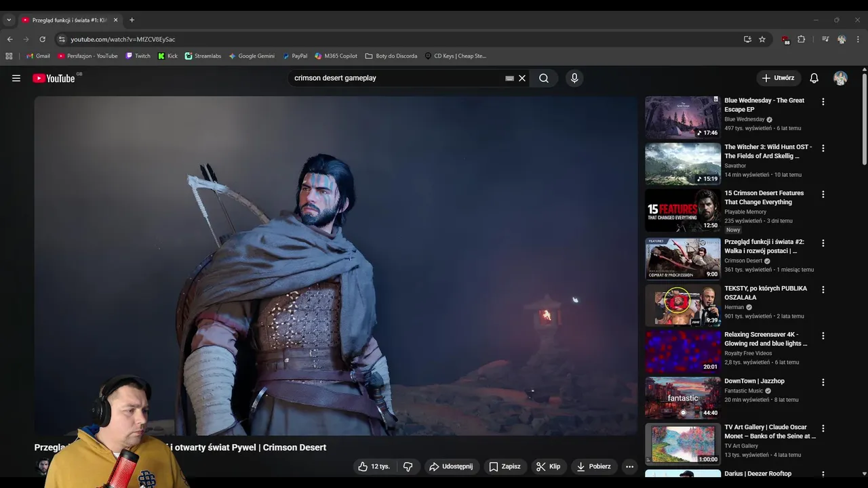Bookmark this page with the star
The height and width of the screenshot is (488, 868).
pos(762,39)
